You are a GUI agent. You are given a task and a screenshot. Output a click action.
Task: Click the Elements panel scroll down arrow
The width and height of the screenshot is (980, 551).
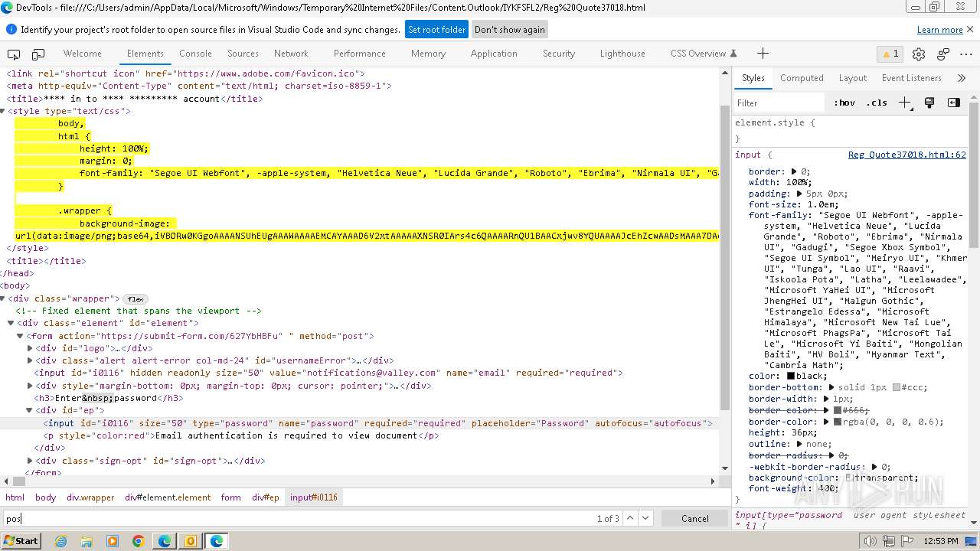coord(724,468)
